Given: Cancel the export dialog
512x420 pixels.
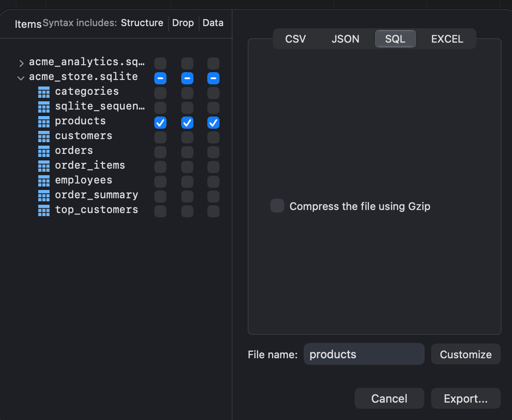Looking at the screenshot, I should pyautogui.click(x=389, y=398).
